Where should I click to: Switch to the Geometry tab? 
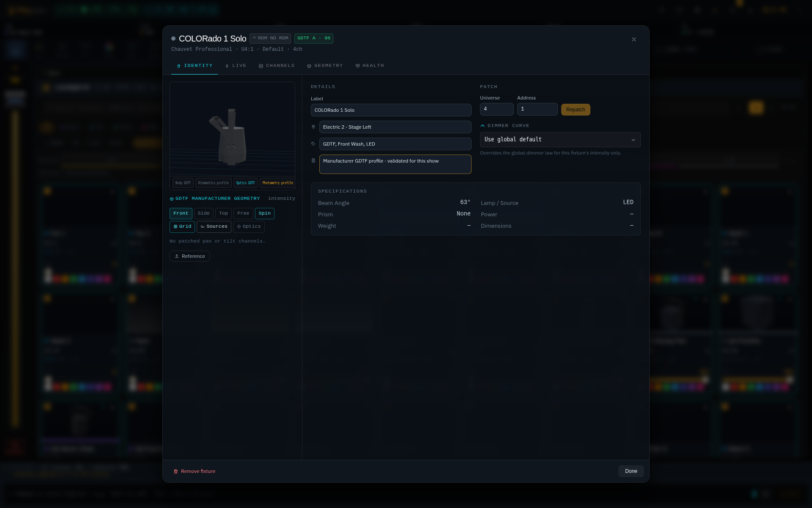[325, 66]
